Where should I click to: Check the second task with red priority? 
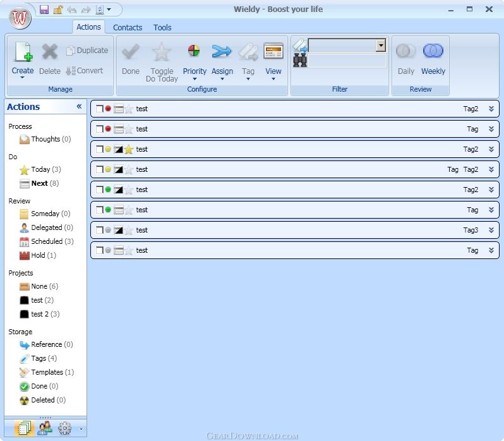click(100, 129)
